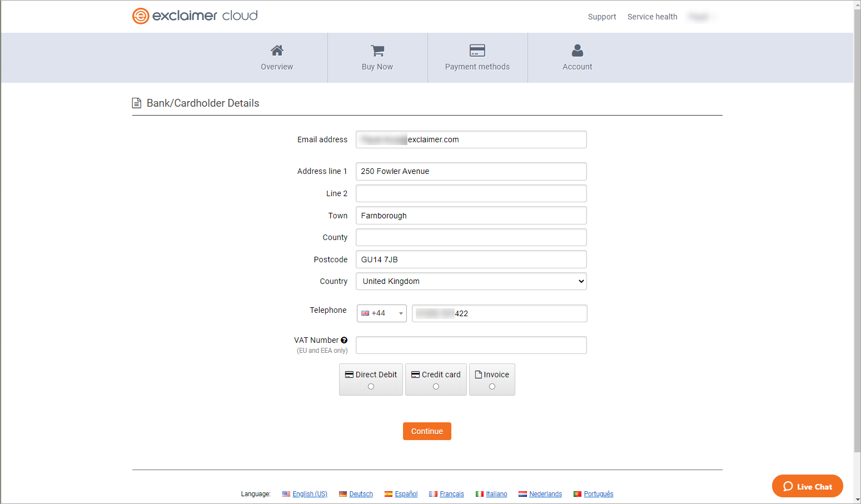Click the VAT Number help question icon
Image resolution: width=861 pixels, height=504 pixels.
pyautogui.click(x=344, y=340)
